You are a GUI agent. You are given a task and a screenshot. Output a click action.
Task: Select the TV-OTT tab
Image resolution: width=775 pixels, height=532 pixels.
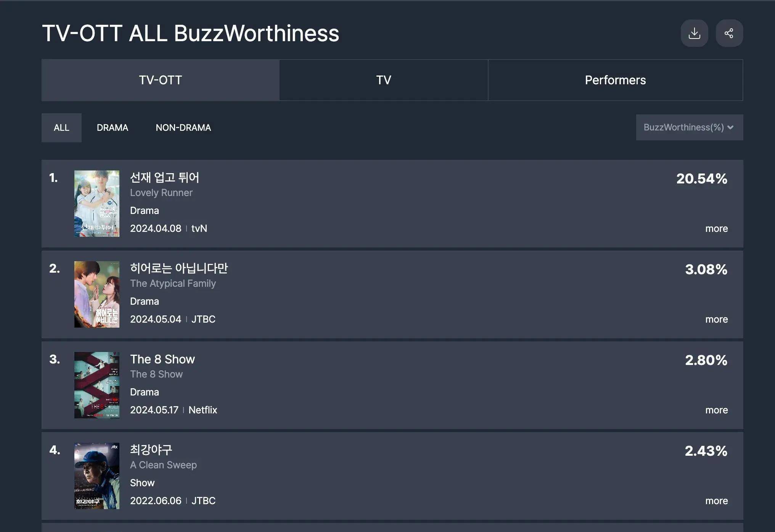161,80
